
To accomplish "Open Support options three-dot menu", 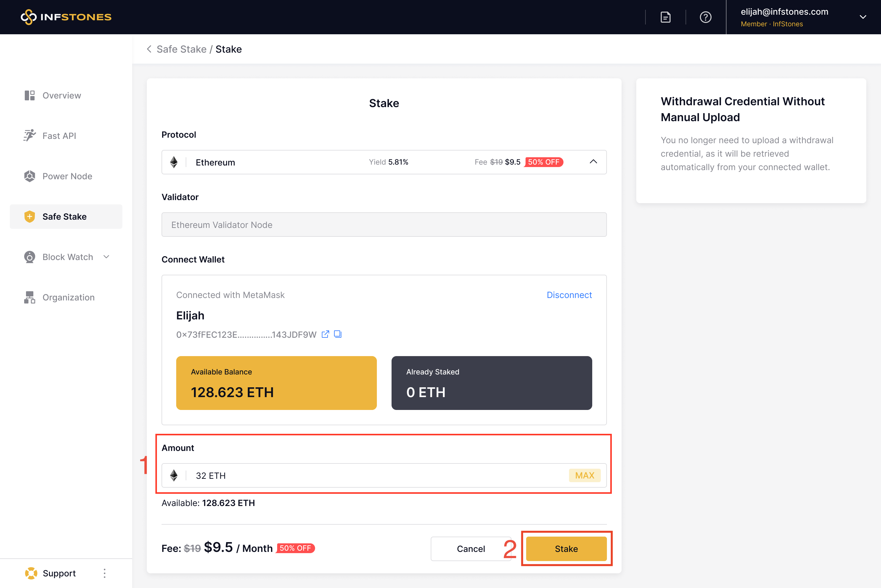I will pos(105,573).
